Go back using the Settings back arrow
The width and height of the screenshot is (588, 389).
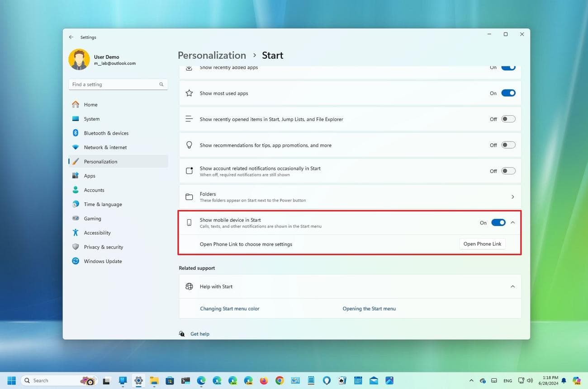click(x=71, y=37)
